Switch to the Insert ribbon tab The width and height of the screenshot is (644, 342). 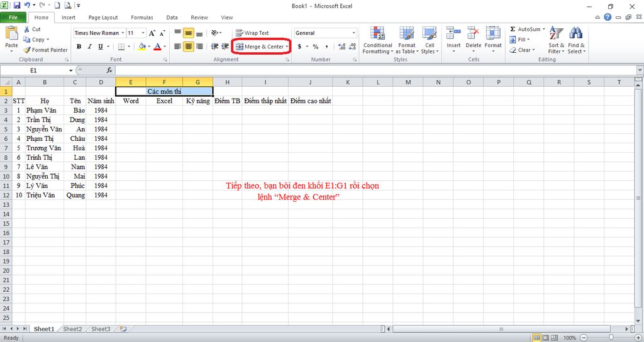coord(69,18)
